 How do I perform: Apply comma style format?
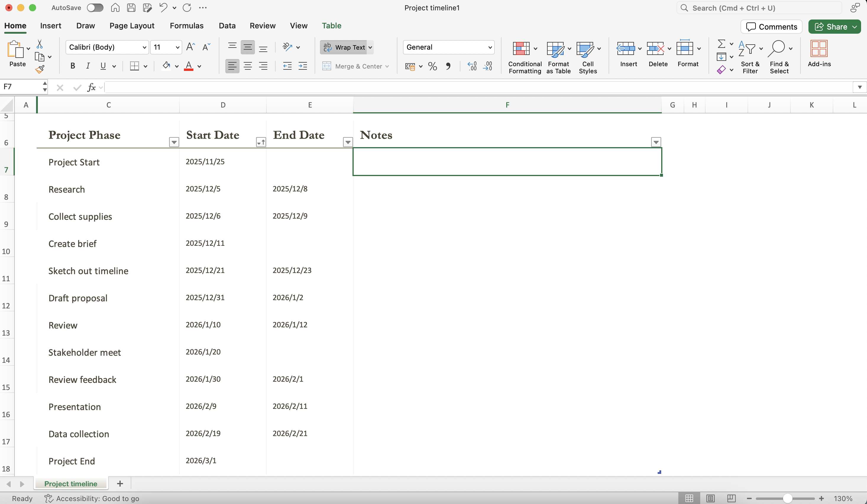pyautogui.click(x=448, y=66)
